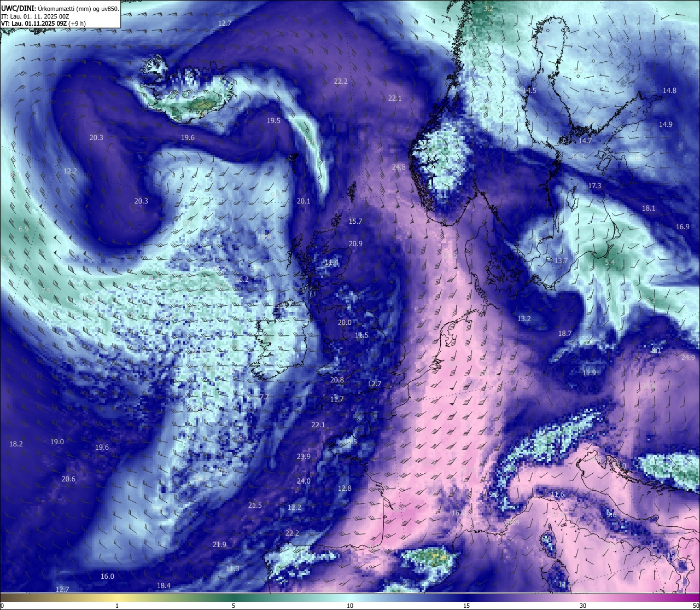The height and width of the screenshot is (610, 700).
Task: Click the 19.5 value east of Iceland
Action: 273,120
